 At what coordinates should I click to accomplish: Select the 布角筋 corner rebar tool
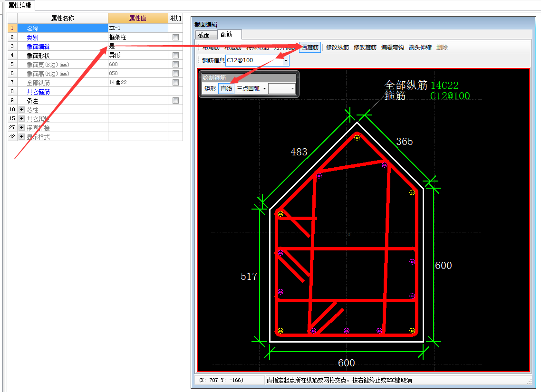[211, 48]
